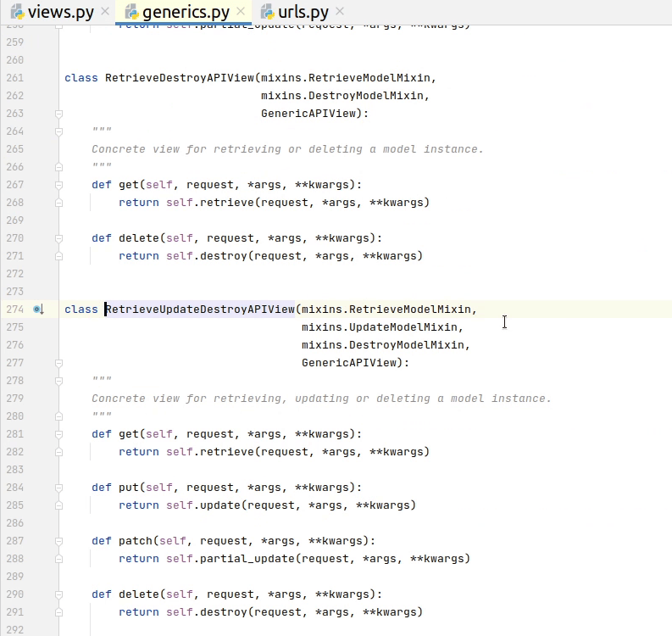Switch to the views.py tab
This screenshot has width=672, height=636.
coord(59,12)
